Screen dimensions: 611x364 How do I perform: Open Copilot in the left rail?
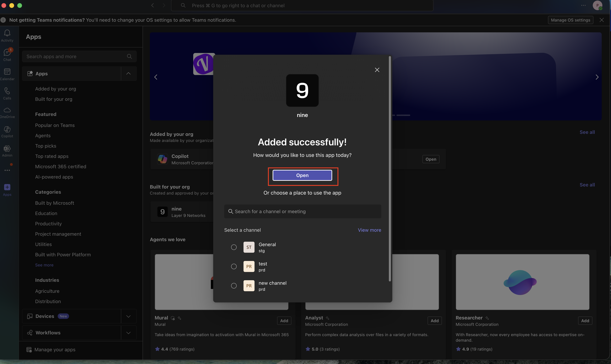[x=7, y=129]
